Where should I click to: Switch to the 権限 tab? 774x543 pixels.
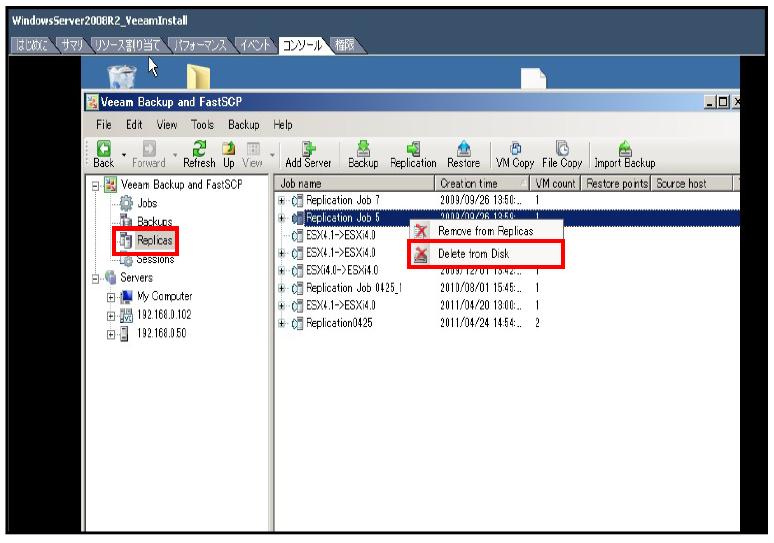[345, 45]
